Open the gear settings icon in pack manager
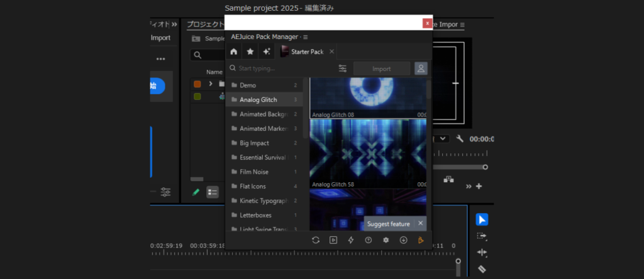 tap(386, 239)
